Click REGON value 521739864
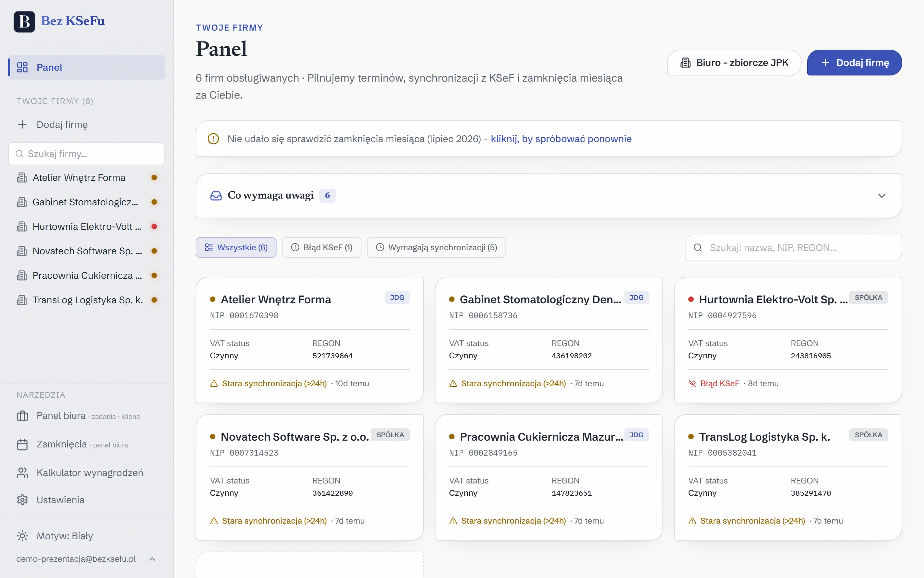 coord(333,356)
